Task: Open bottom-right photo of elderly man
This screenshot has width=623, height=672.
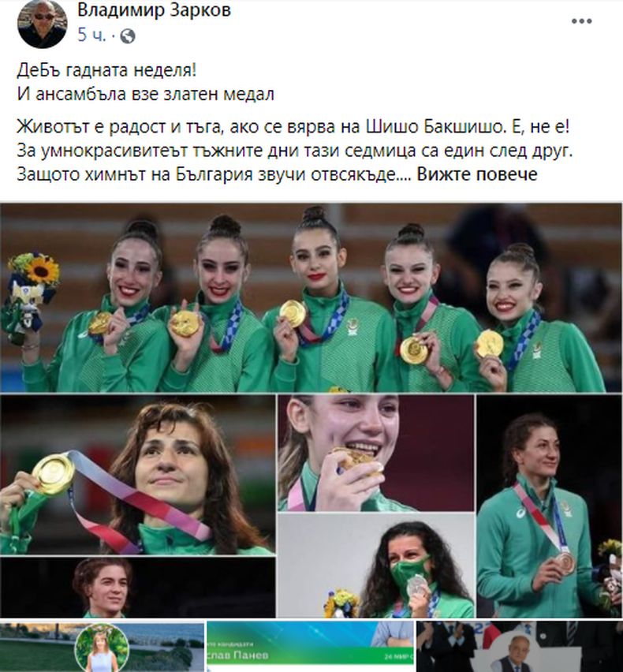Action: point(520,647)
